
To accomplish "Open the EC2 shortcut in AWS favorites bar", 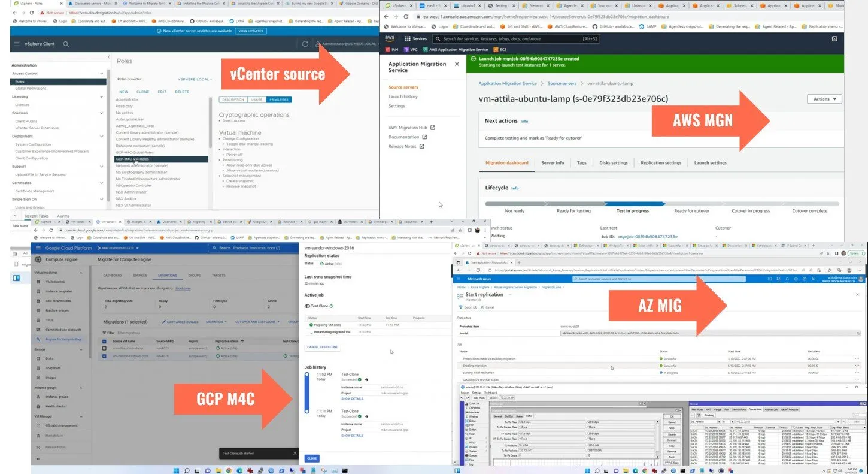I will tap(499, 49).
